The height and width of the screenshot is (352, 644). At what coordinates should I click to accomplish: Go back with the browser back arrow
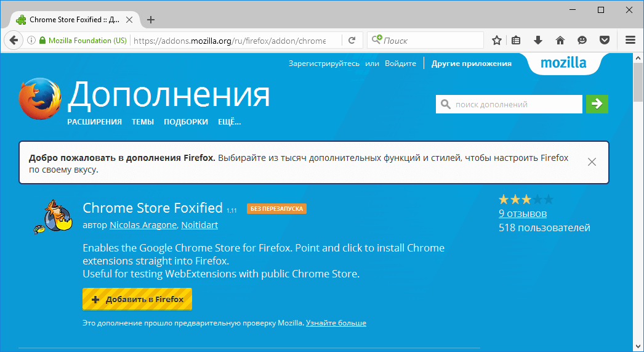14,40
